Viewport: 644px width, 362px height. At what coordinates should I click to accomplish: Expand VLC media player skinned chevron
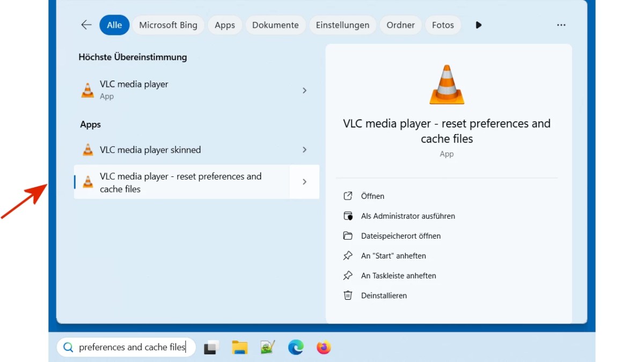pyautogui.click(x=304, y=150)
